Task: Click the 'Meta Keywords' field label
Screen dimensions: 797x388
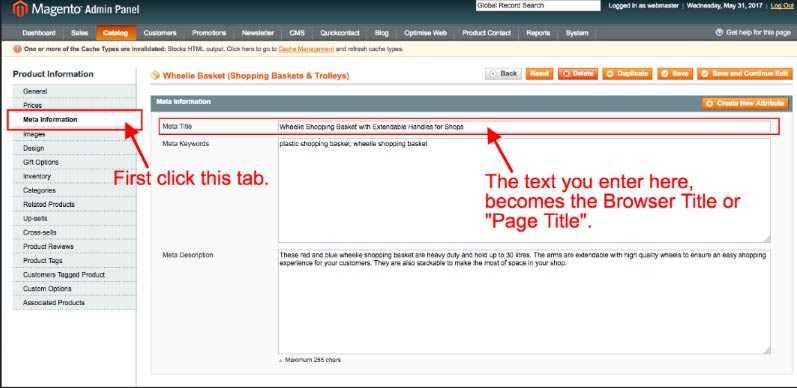Action: 186,144
